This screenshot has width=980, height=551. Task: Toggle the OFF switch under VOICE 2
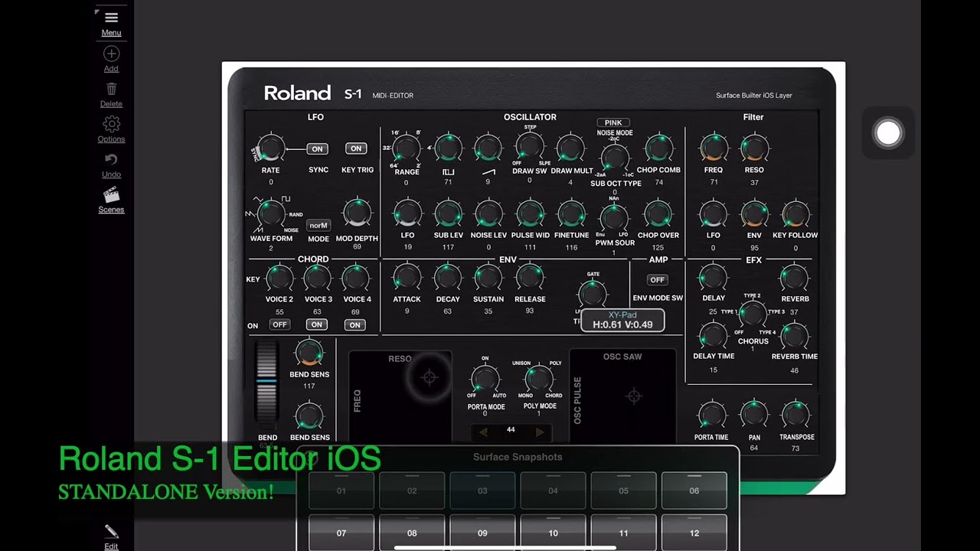click(x=279, y=324)
